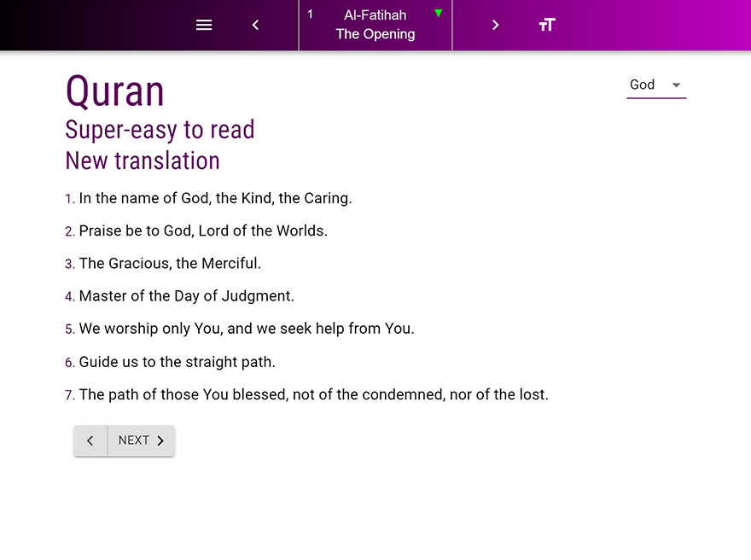
Task: Click the 'New translation' subtitle
Action: (x=143, y=161)
